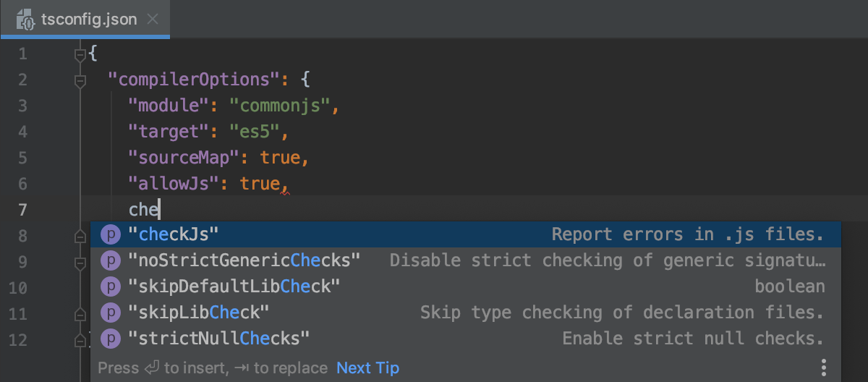Click the property icon beside "skipLibCheck"

click(x=110, y=313)
